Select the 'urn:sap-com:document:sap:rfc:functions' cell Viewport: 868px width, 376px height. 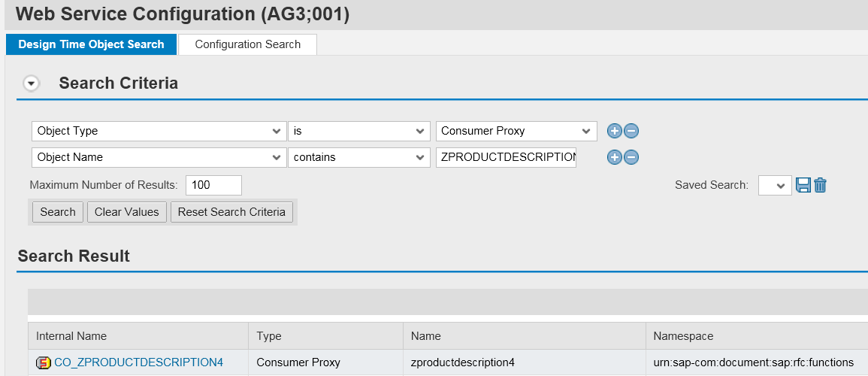pyautogui.click(x=757, y=362)
